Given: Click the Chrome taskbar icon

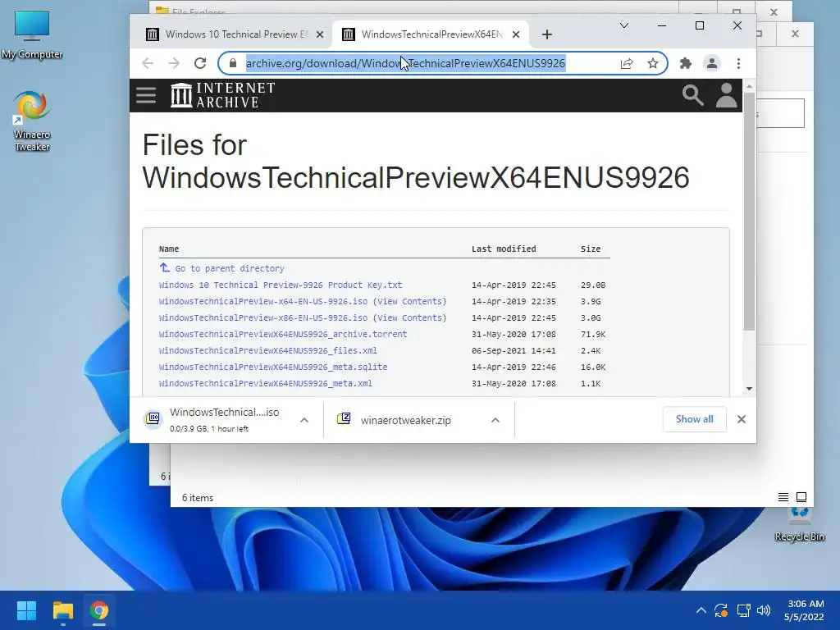Looking at the screenshot, I should 99,610.
